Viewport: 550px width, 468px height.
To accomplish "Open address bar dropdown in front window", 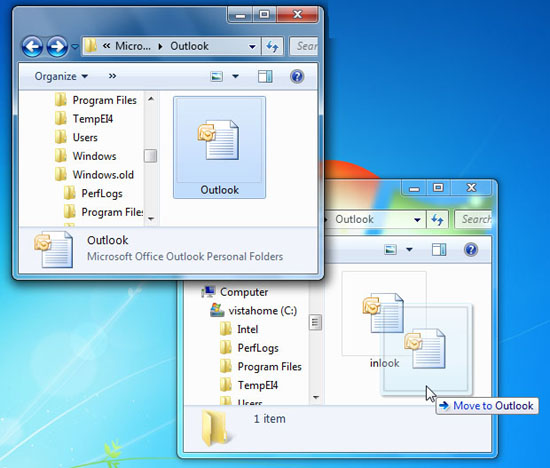I will pos(252,46).
